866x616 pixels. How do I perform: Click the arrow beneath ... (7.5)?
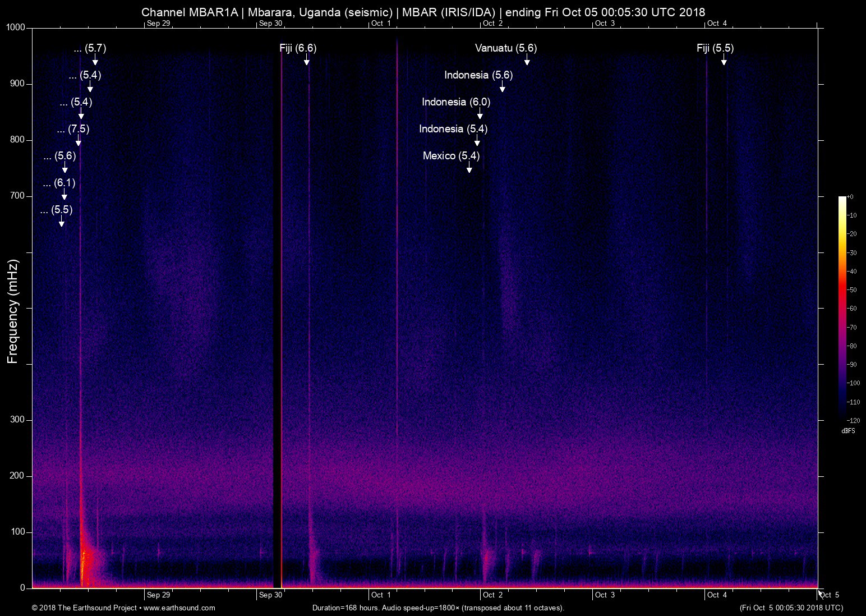(x=79, y=141)
